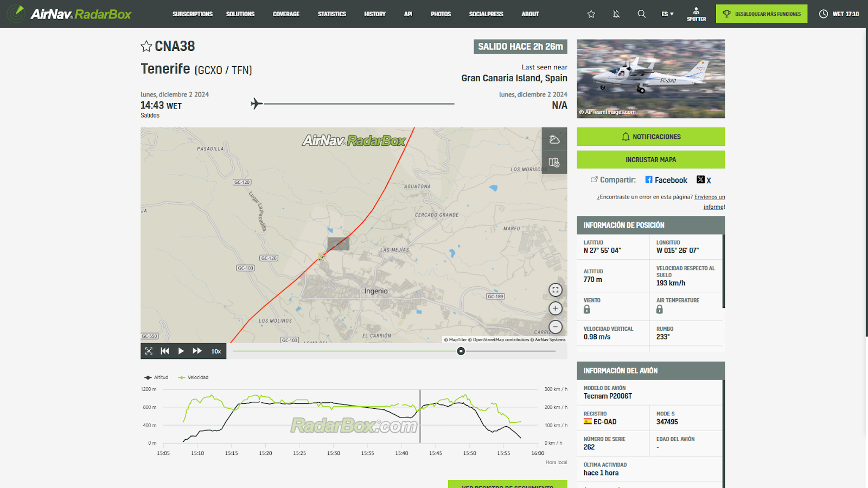
Task: Open the Socialpress menu item
Action: pyautogui.click(x=486, y=14)
